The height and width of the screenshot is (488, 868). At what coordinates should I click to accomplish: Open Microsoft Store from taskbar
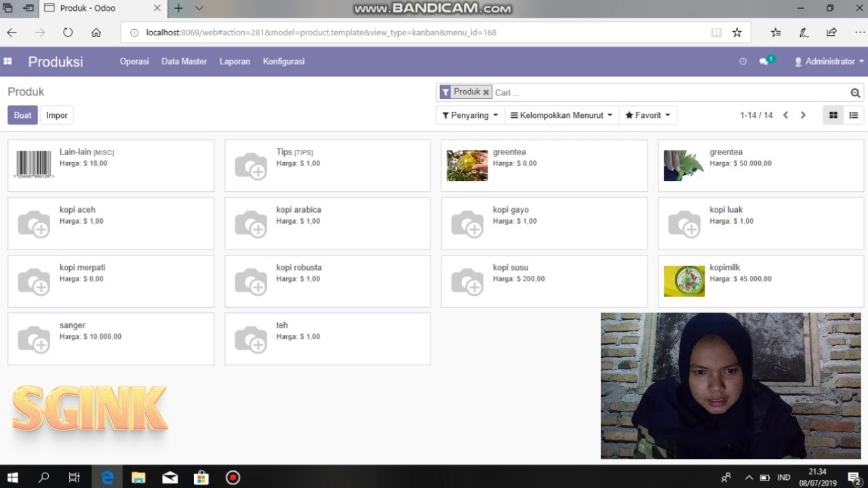201,477
